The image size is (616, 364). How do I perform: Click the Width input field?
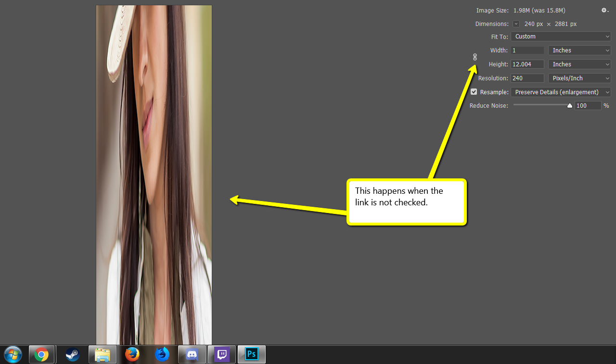tap(527, 50)
